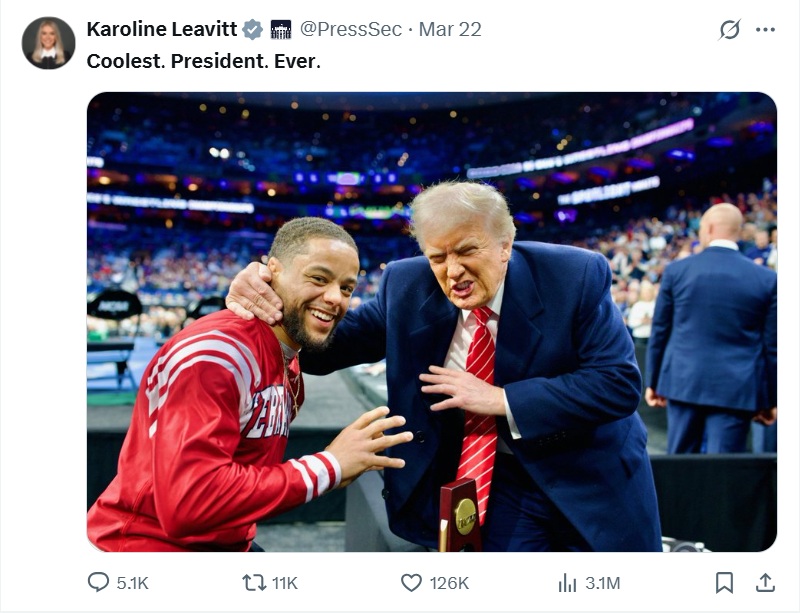
Task: Open the three-dot more options menu
Action: [x=765, y=30]
